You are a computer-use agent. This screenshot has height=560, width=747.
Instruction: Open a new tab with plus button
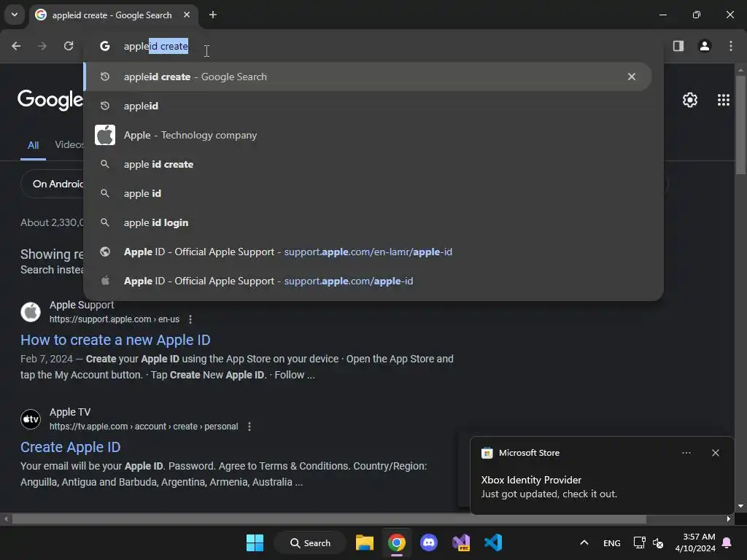click(213, 15)
